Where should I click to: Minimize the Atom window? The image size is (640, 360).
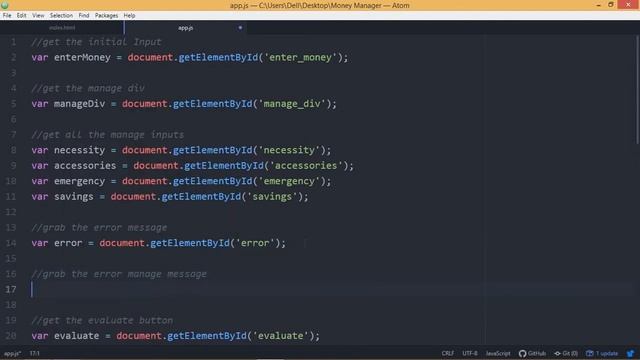pyautogui.click(x=598, y=5)
